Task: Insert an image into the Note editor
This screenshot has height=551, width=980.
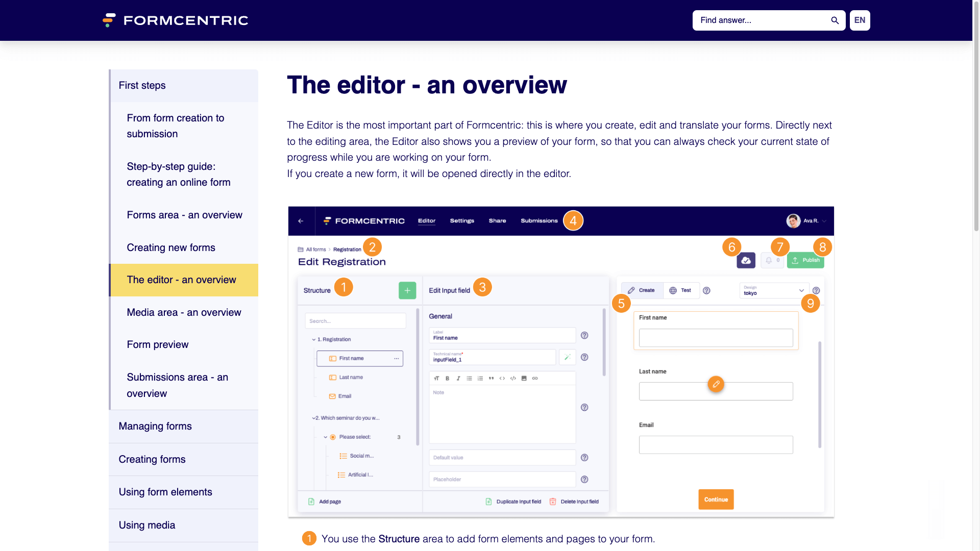Action: (524, 378)
